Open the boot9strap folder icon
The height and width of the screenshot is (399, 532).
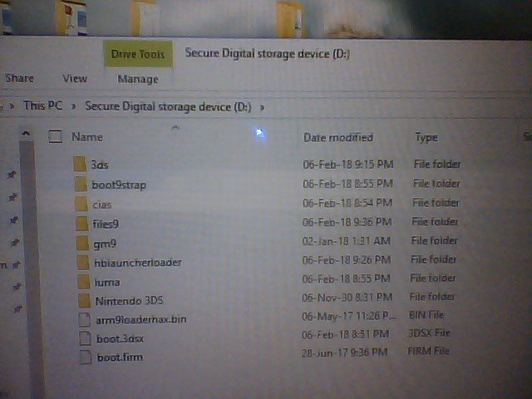click(81, 185)
